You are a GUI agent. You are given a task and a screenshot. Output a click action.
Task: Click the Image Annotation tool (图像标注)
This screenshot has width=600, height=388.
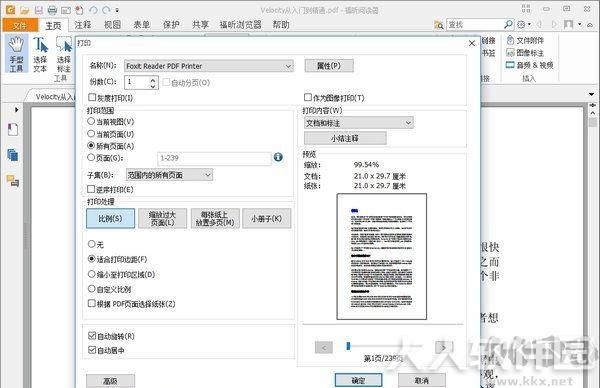525,53
